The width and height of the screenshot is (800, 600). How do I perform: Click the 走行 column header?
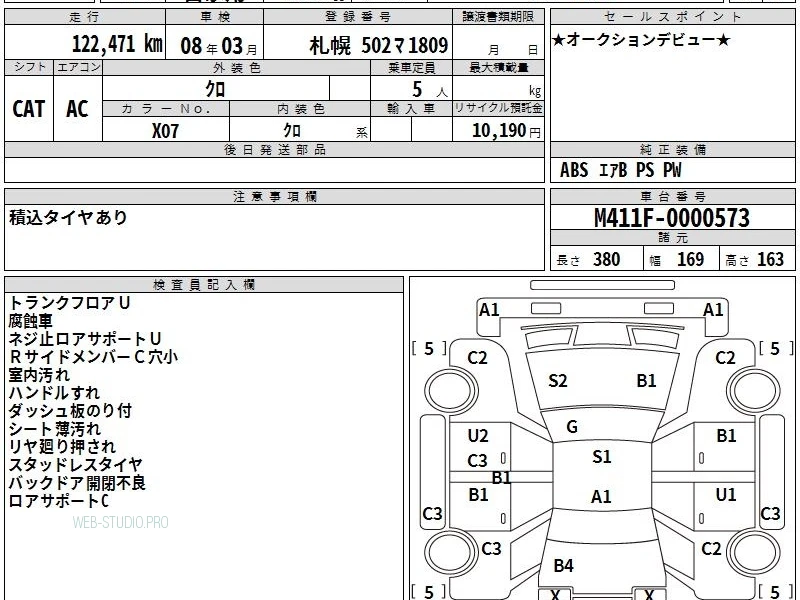click(x=85, y=17)
